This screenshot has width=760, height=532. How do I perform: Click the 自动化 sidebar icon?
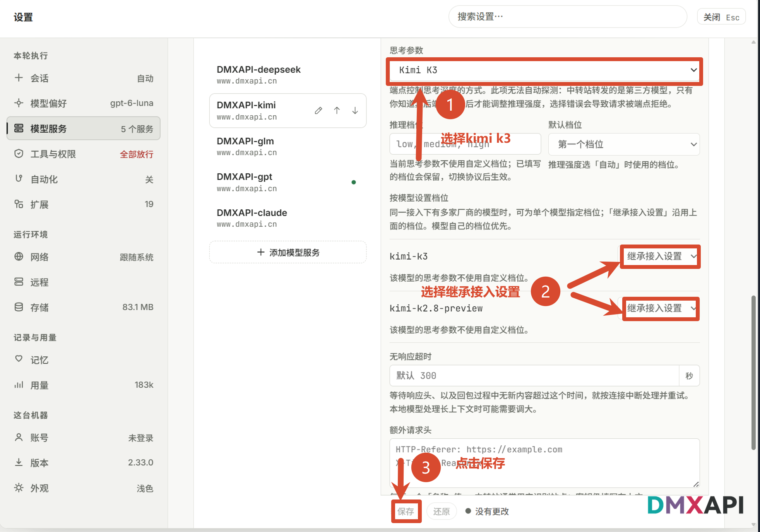tap(19, 179)
